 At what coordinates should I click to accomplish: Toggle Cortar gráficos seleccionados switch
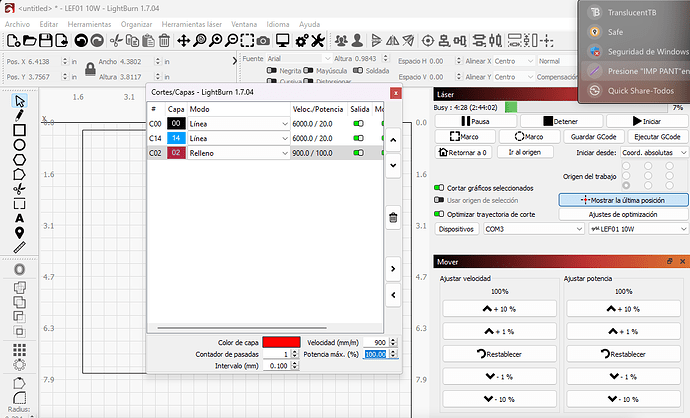[x=439, y=187]
